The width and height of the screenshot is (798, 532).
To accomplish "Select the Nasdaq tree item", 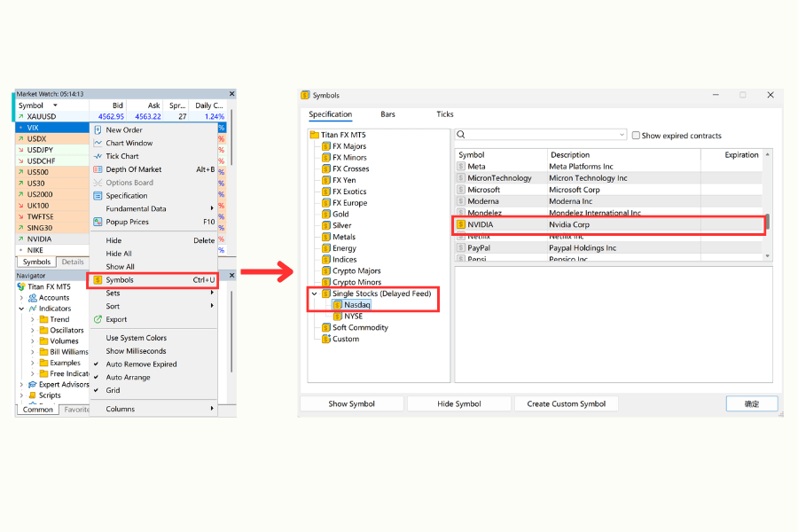I will pos(356,305).
